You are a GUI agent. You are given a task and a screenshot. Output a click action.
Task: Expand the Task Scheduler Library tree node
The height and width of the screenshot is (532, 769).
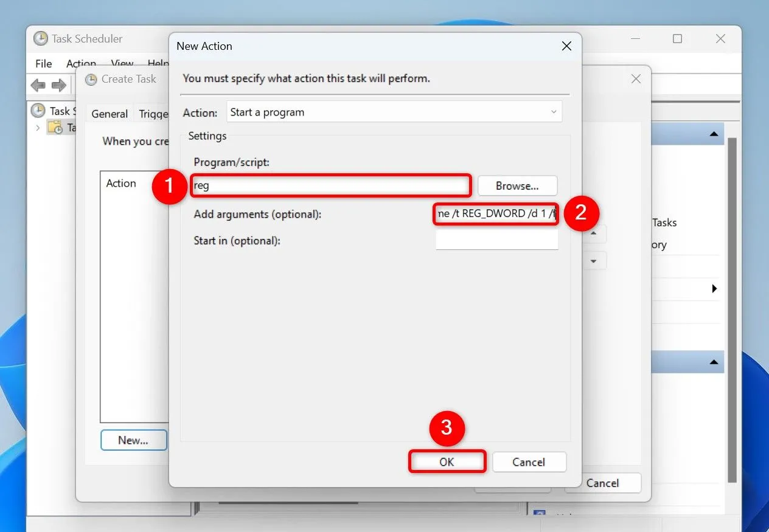(38, 127)
